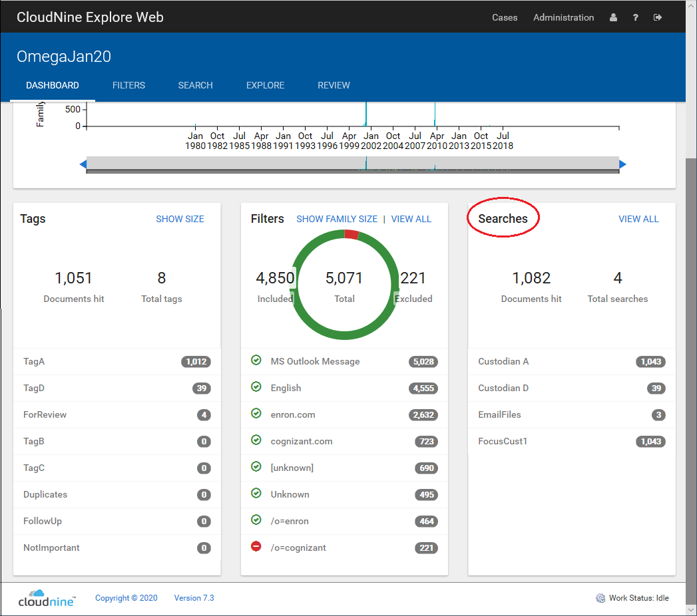Click the Work Status gear icon
Screen dimensions: 697x616
point(600,598)
